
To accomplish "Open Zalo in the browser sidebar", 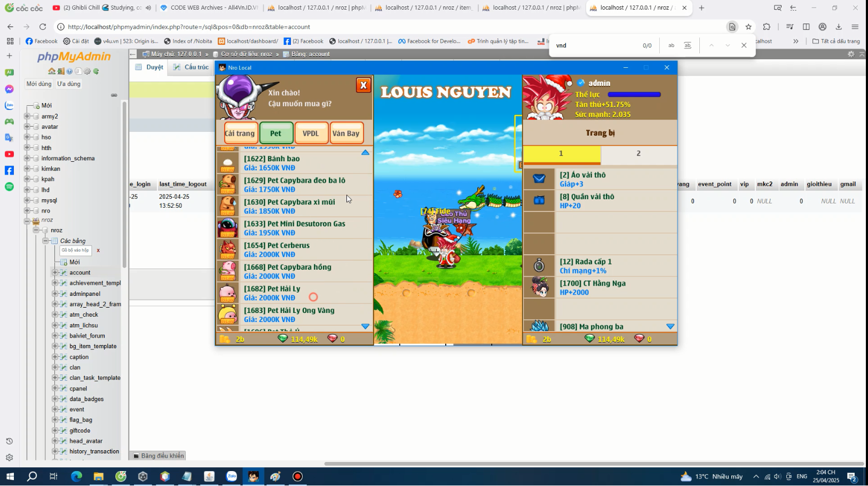I will [x=9, y=105].
